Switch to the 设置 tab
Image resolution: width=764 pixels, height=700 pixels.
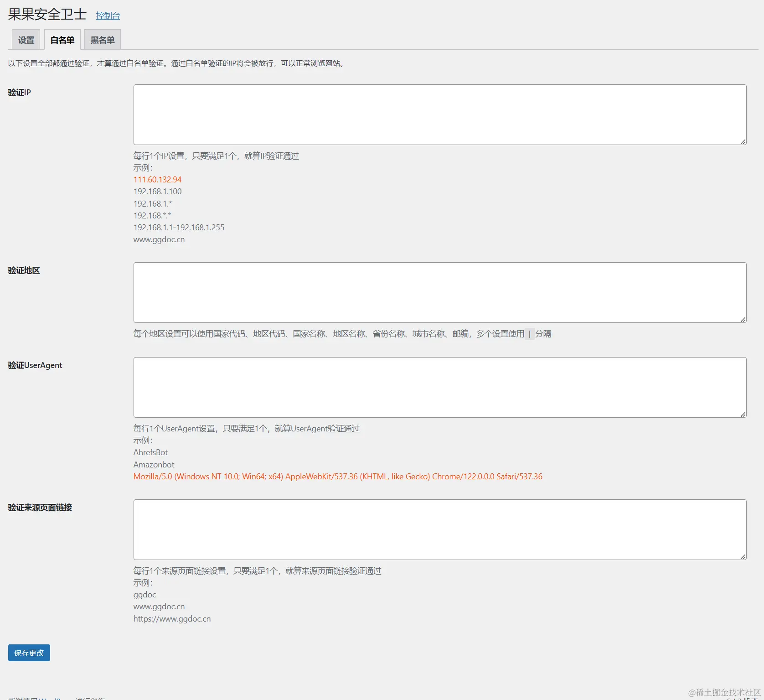(26, 40)
